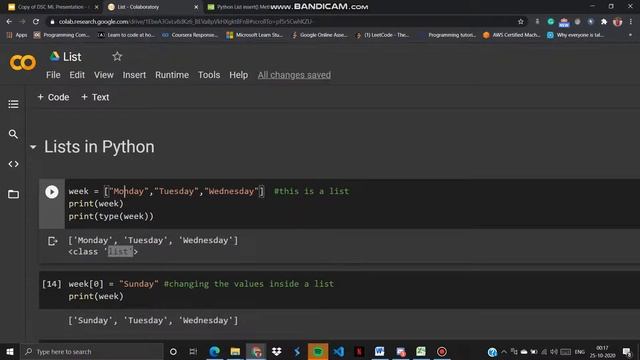Add a new Code cell
This screenshot has width=640, height=360.
tap(53, 97)
